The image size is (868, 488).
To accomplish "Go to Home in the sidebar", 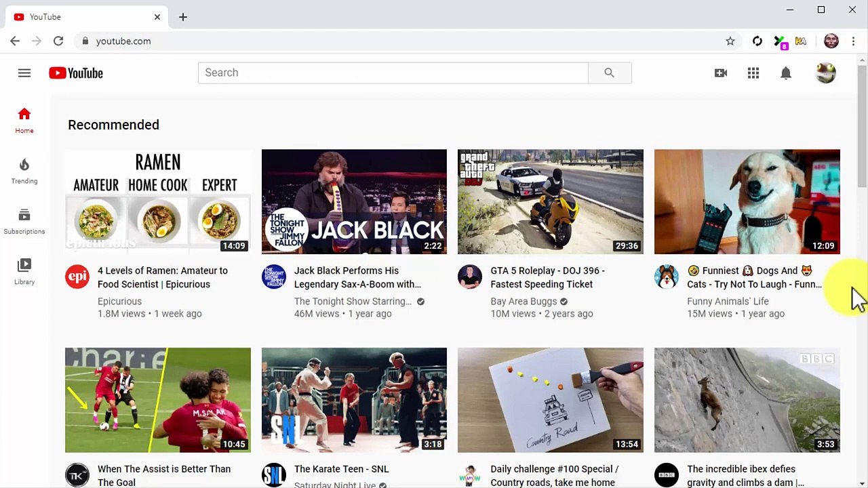I will tap(24, 121).
